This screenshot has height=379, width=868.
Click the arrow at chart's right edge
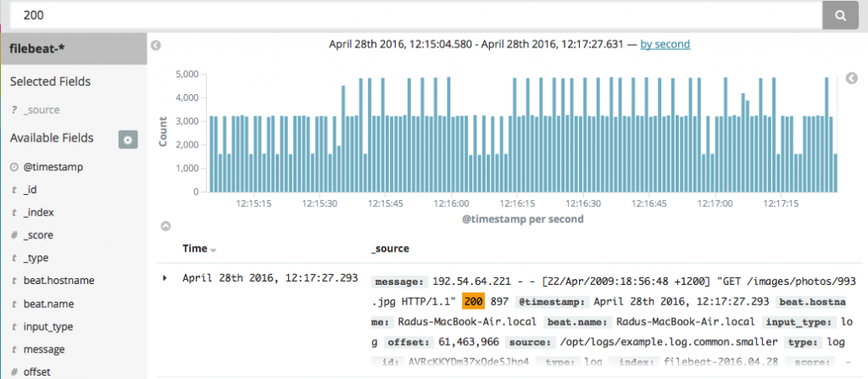coord(851,78)
